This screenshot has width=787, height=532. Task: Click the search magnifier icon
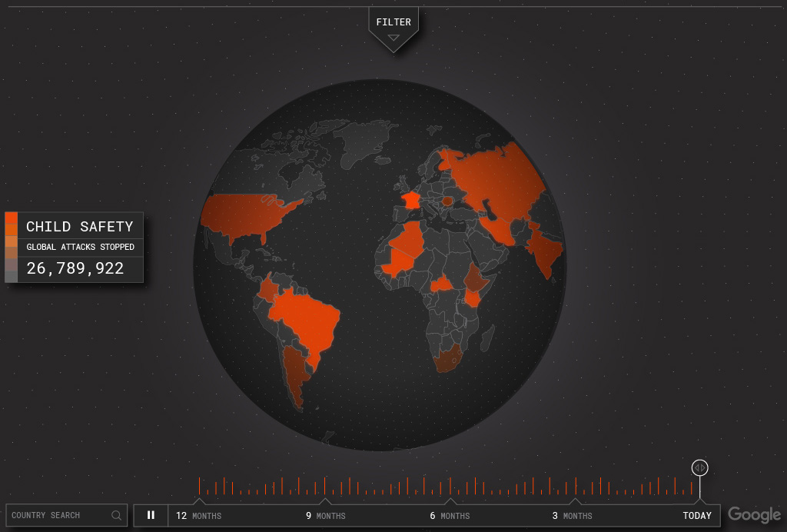(117, 515)
